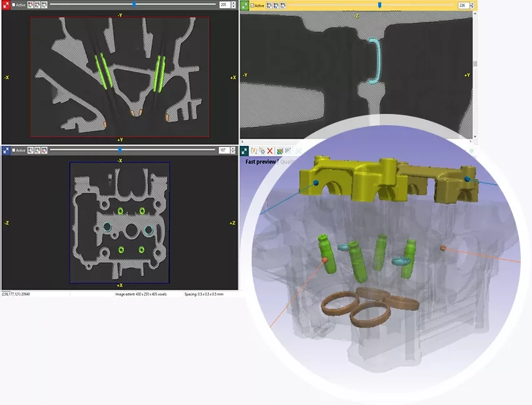This screenshot has height=405, width=532.
Task: Uncheck Active in the yellow-highlighted view
Action: coord(252,6)
